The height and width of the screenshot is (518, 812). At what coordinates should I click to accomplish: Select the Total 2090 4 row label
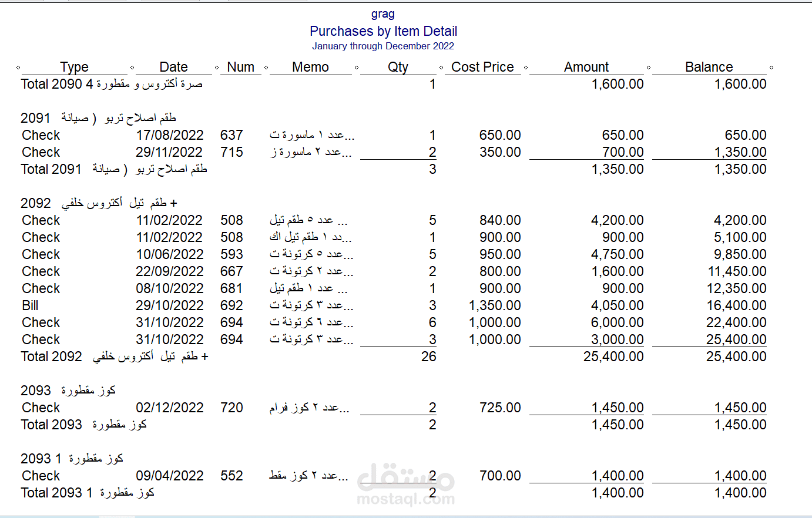click(112, 84)
